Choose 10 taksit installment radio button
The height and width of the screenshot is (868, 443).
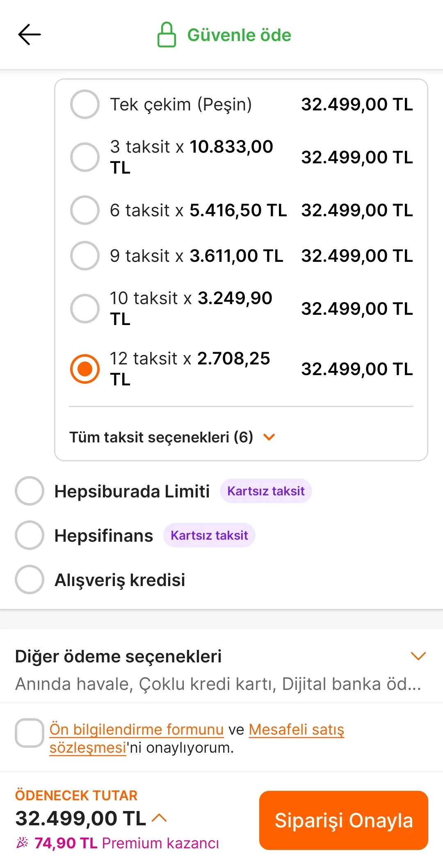coord(85,309)
